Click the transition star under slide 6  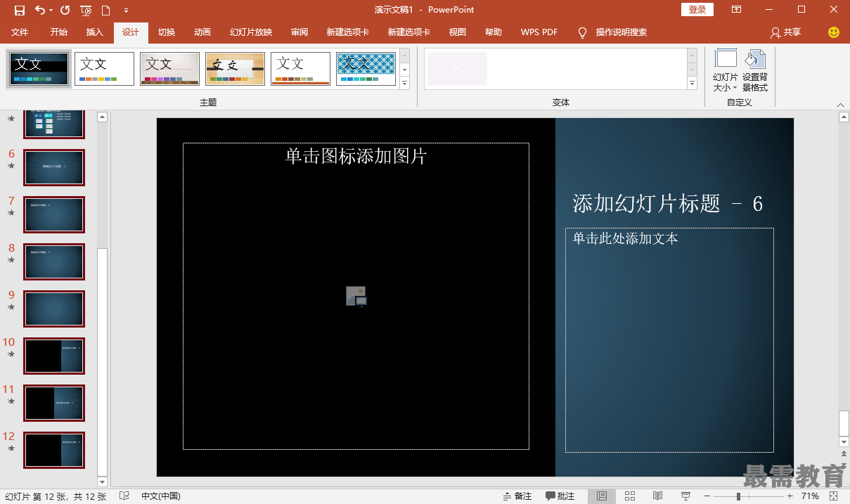click(x=11, y=166)
